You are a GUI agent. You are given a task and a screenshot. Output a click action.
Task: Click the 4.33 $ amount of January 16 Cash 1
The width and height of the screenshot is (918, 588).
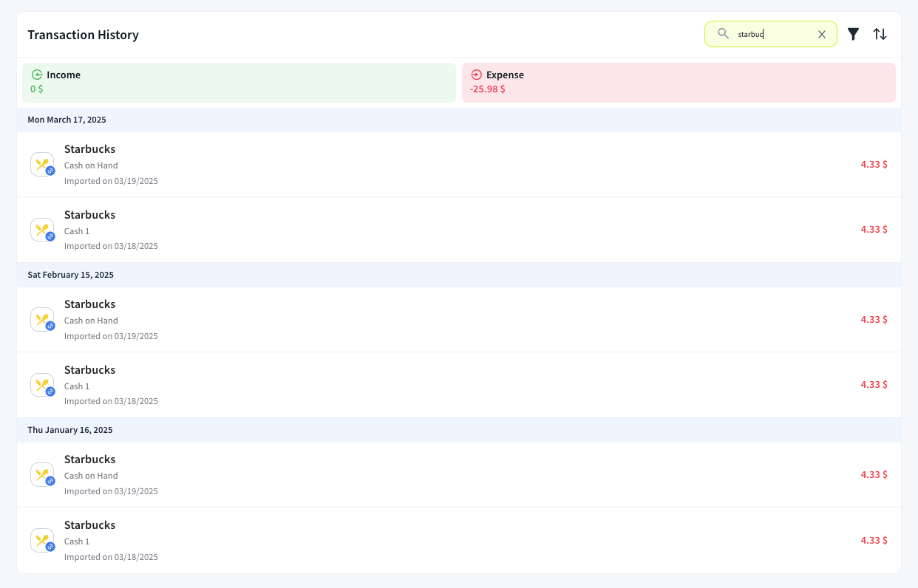(x=874, y=540)
